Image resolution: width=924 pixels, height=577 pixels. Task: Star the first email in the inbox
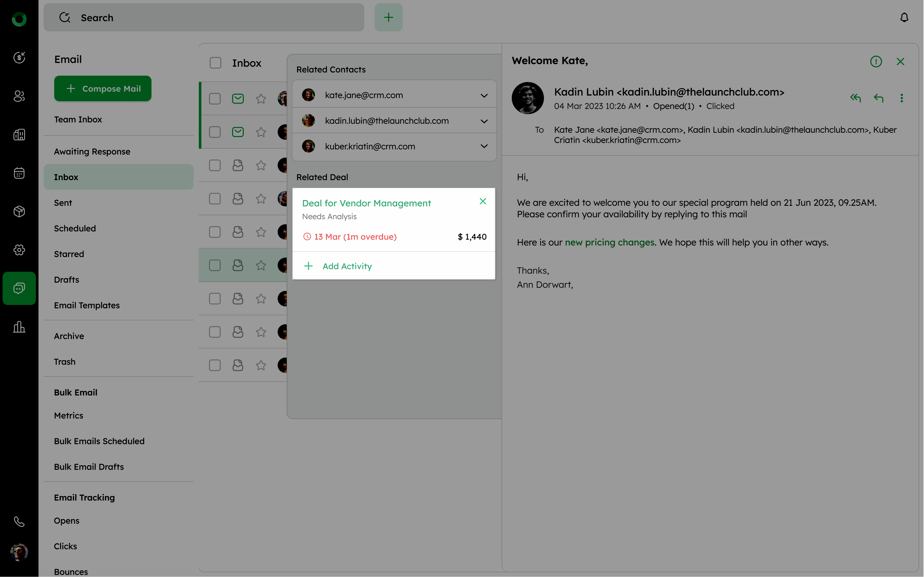point(261,99)
